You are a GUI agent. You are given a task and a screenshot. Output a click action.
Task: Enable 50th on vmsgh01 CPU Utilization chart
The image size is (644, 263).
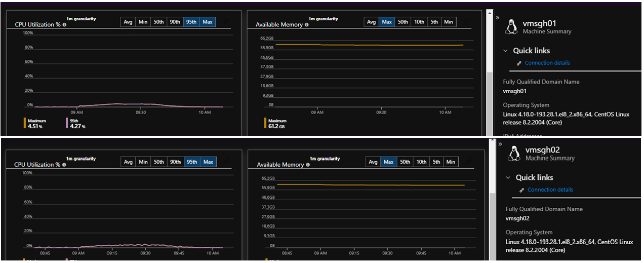click(x=159, y=22)
